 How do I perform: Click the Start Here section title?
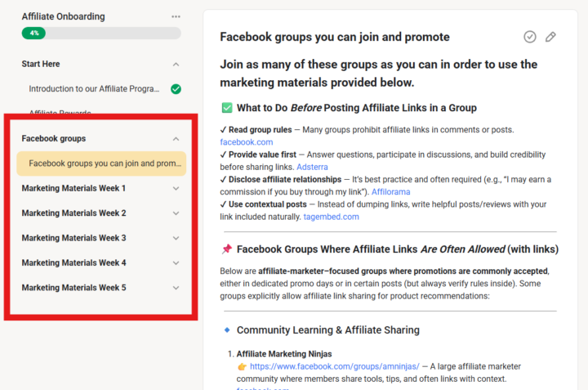pyautogui.click(x=41, y=65)
